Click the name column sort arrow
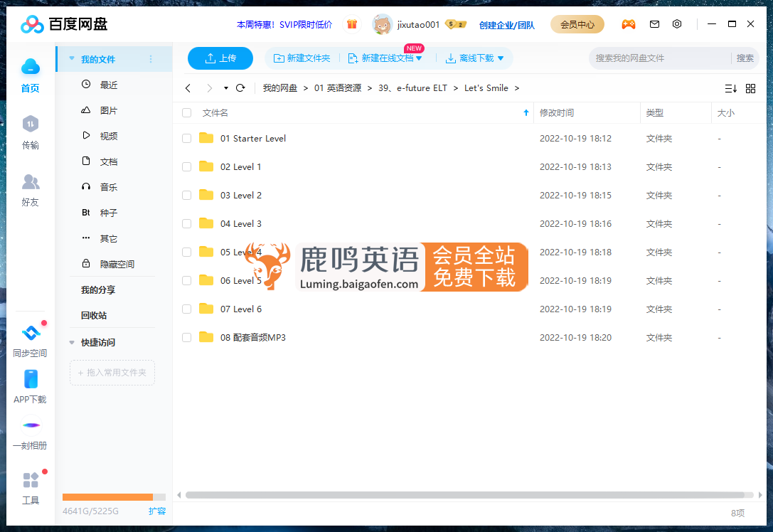The image size is (773, 532). coord(526,113)
